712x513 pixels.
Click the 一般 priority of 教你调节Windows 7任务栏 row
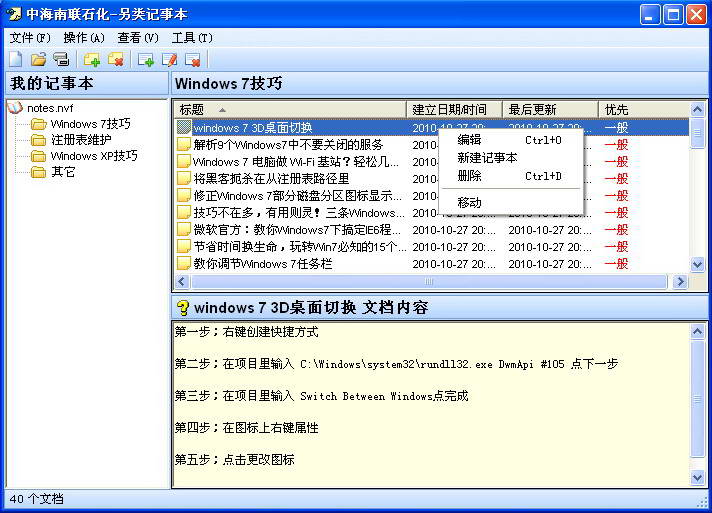point(616,263)
